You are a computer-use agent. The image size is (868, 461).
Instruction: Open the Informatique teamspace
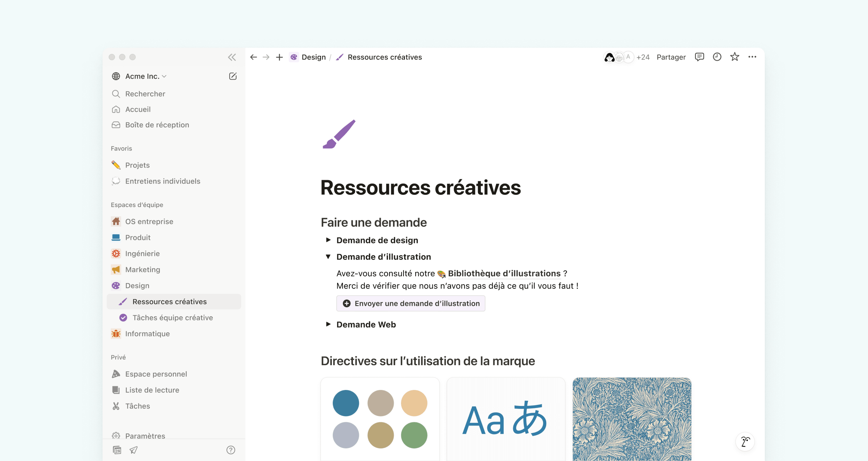(x=174, y=334)
